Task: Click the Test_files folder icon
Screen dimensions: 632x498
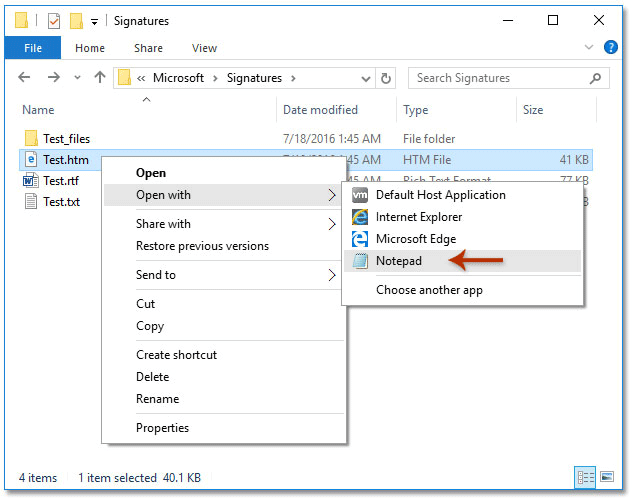Action: (31, 138)
